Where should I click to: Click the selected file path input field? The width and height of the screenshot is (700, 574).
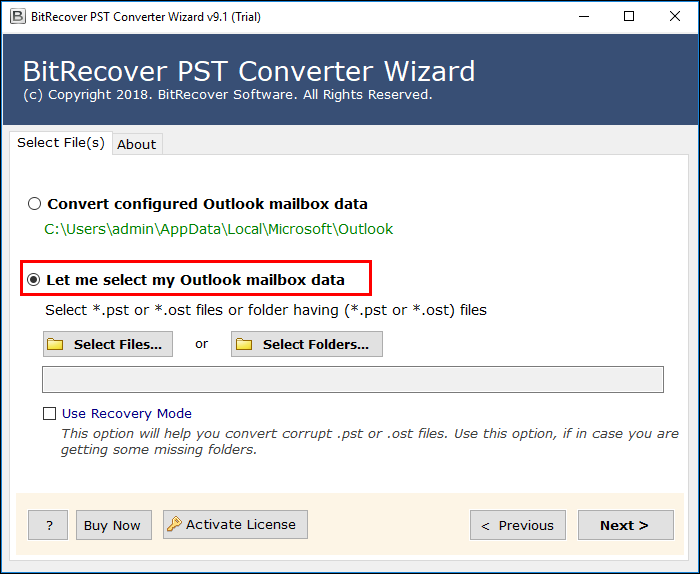353,379
